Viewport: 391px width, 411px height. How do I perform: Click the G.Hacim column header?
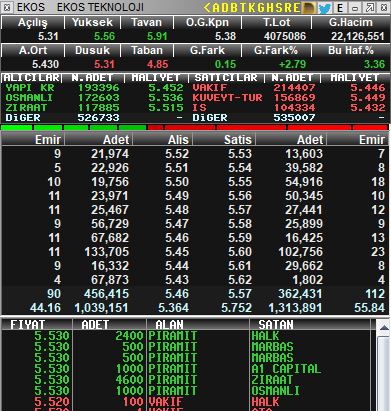click(351, 22)
